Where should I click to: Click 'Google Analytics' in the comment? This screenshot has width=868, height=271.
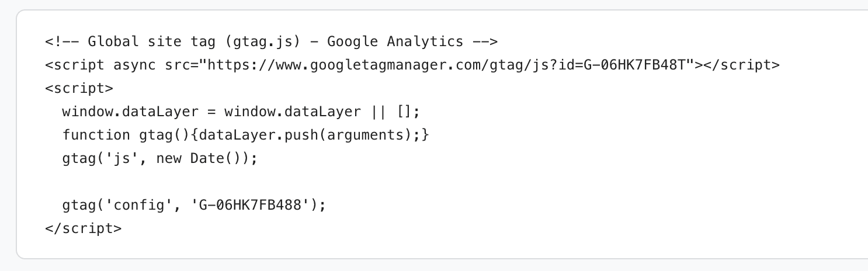click(x=395, y=41)
